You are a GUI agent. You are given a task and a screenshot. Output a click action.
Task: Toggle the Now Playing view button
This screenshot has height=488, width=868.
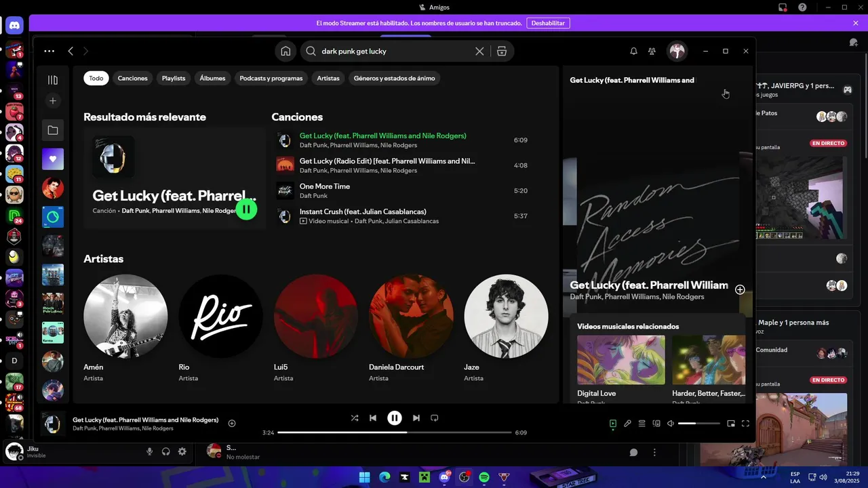(613, 424)
